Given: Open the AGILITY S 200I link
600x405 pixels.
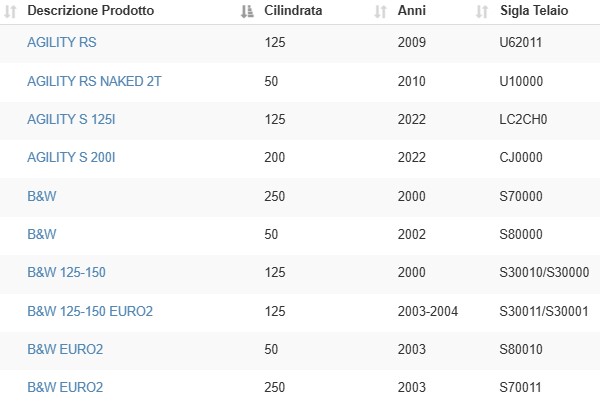Looking at the screenshot, I should [x=71, y=157].
